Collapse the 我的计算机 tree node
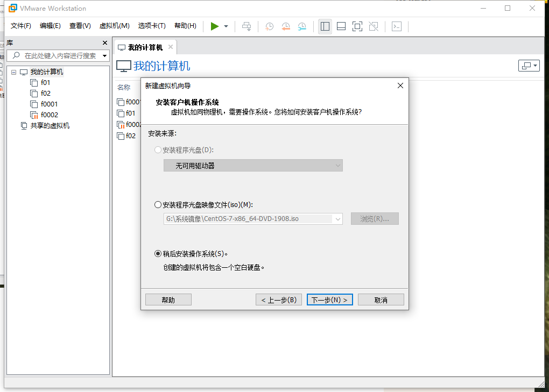Screen dimensions: 549x392 point(13,72)
